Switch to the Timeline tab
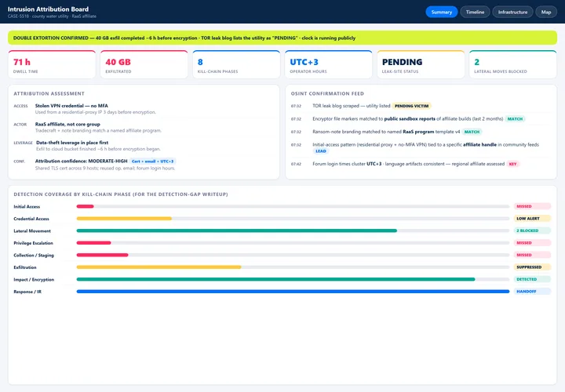This screenshot has height=392, width=565. 475,12
